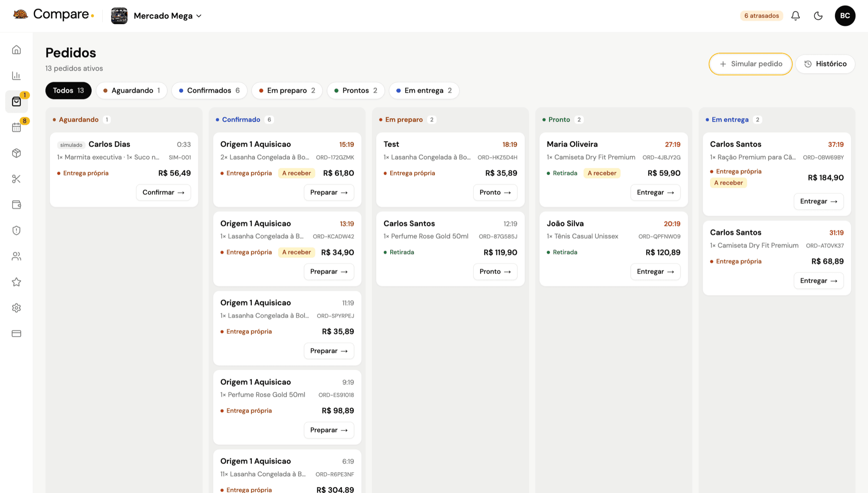
Task: Click Simular pedido button
Action: pyautogui.click(x=750, y=64)
